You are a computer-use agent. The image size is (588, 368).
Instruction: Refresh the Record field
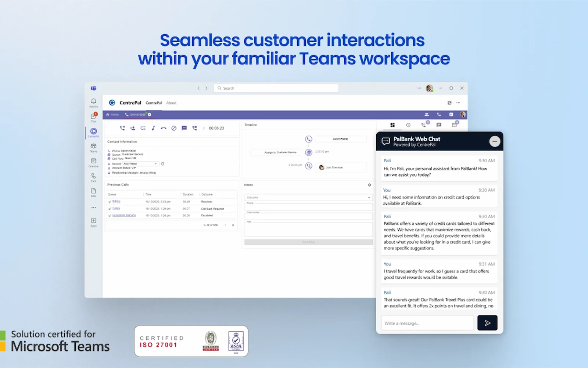pos(163,164)
